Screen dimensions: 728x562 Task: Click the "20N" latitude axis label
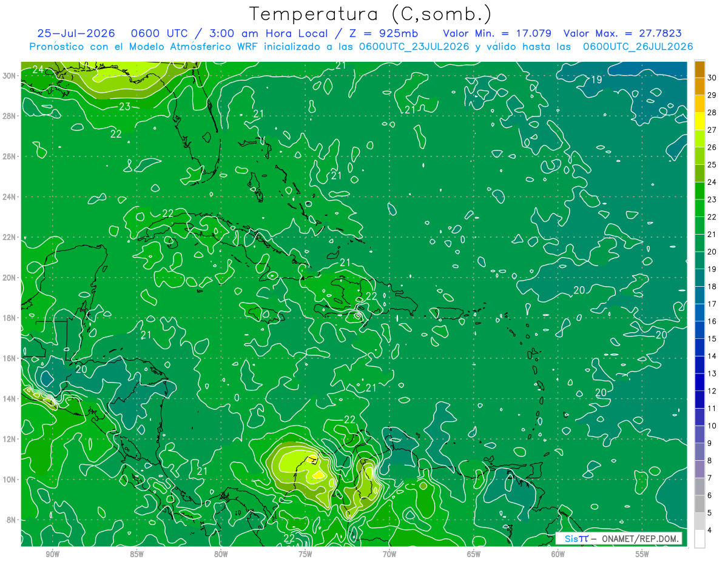[x=10, y=277]
